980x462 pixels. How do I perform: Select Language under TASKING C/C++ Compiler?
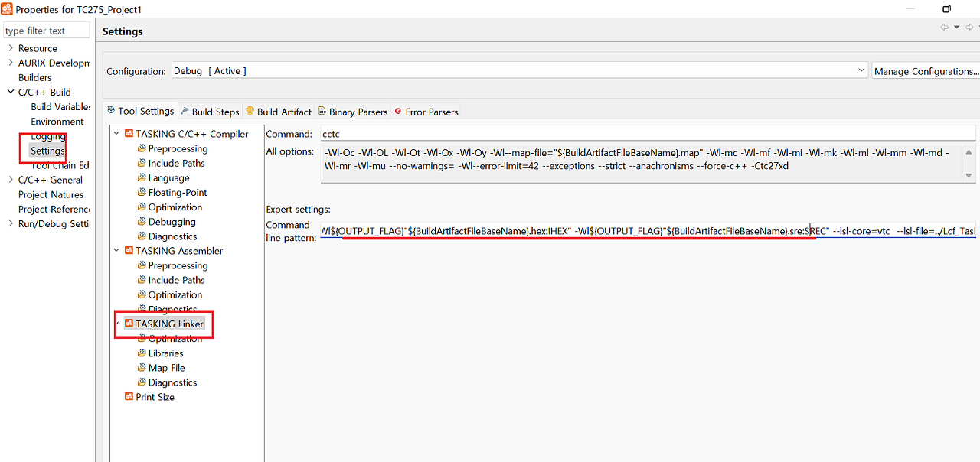(169, 177)
